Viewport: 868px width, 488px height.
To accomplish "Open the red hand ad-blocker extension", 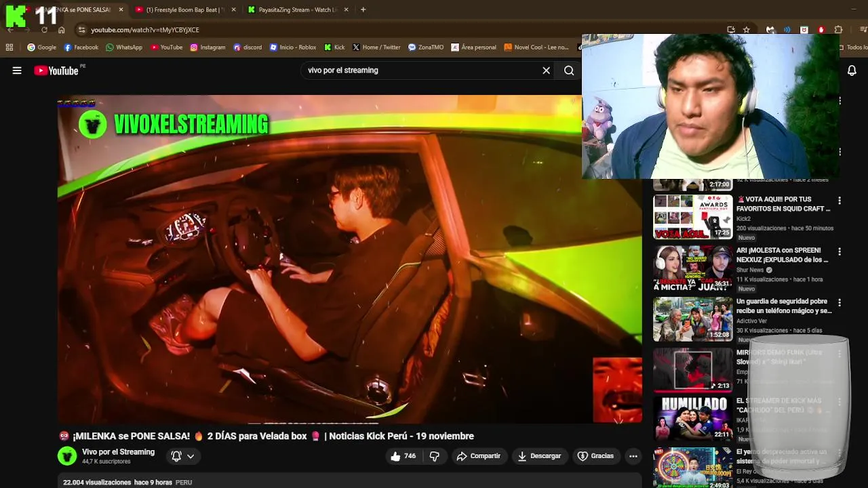I will 821,30.
